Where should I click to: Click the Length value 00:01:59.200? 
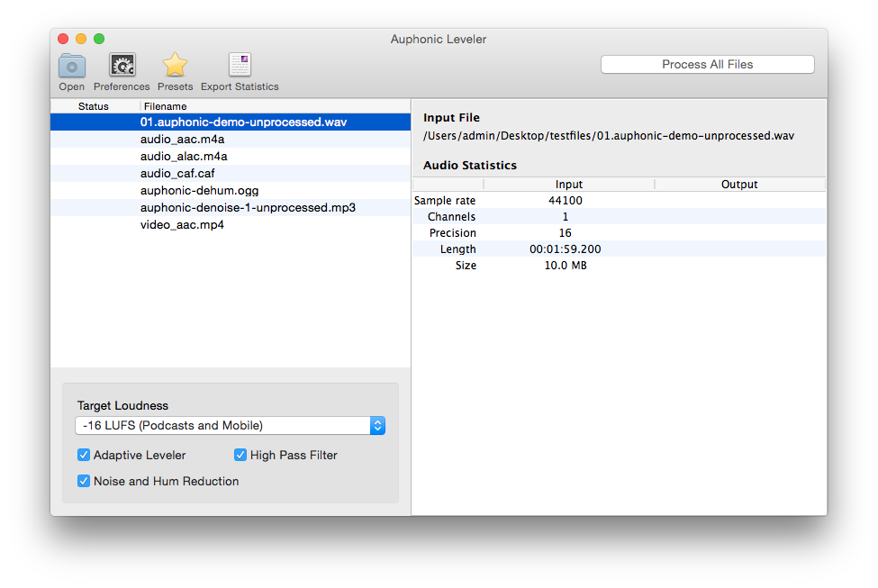coord(566,249)
